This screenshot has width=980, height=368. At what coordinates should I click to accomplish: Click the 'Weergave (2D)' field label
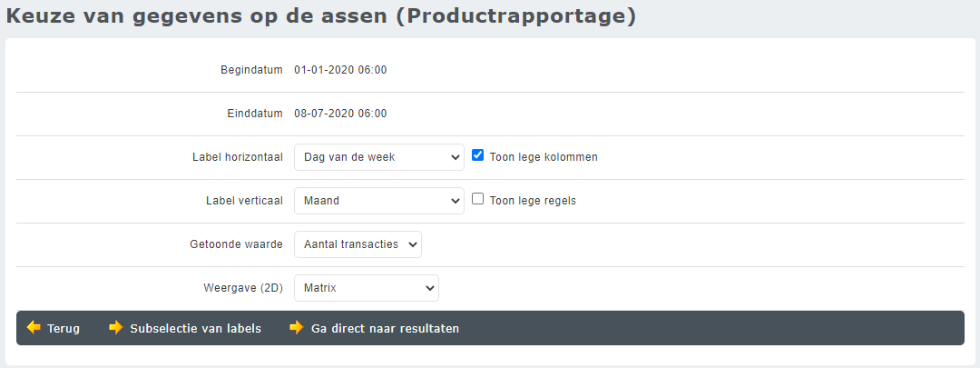(243, 288)
